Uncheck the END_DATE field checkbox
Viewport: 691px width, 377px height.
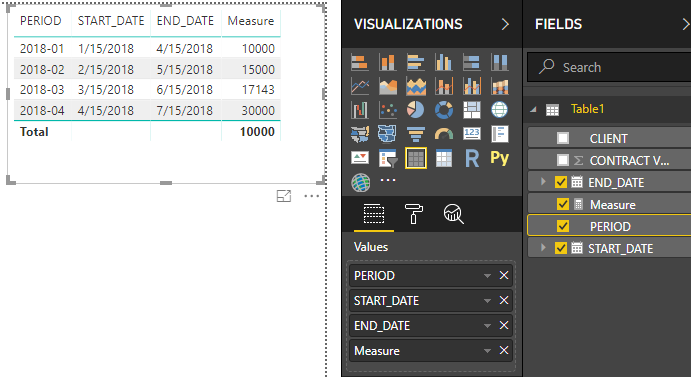pyautogui.click(x=561, y=182)
